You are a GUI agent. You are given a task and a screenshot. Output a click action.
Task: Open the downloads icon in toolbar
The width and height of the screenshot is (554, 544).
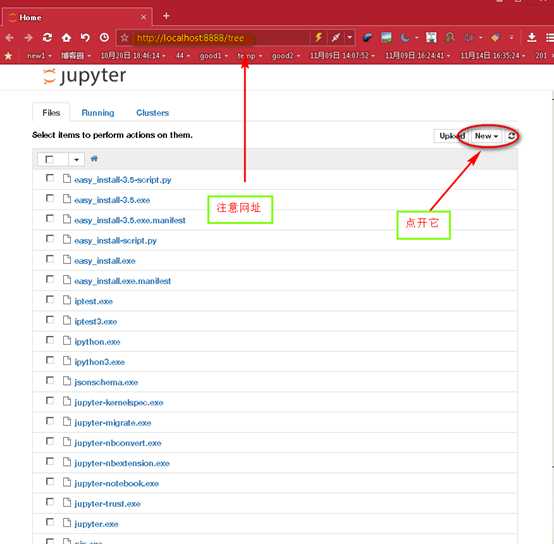pos(531,37)
